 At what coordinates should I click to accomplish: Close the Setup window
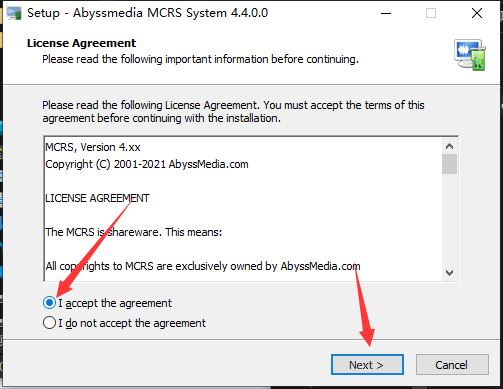click(477, 13)
